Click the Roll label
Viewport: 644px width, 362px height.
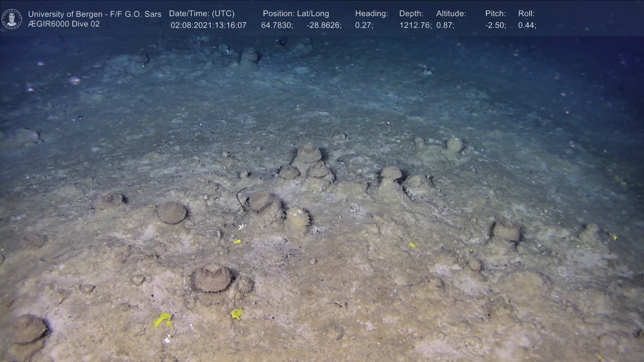pos(526,14)
